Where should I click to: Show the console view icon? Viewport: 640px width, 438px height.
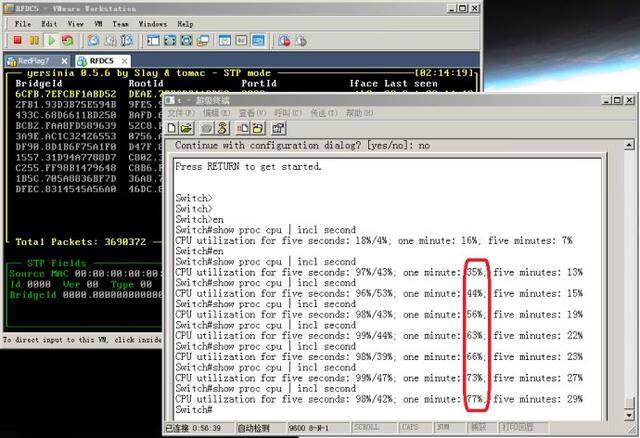(x=258, y=40)
